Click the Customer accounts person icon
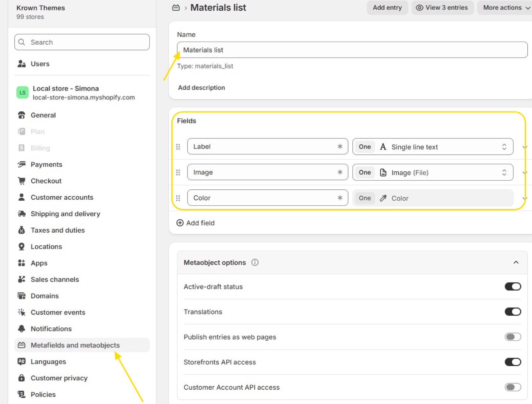The width and height of the screenshot is (532, 404). 22,197
